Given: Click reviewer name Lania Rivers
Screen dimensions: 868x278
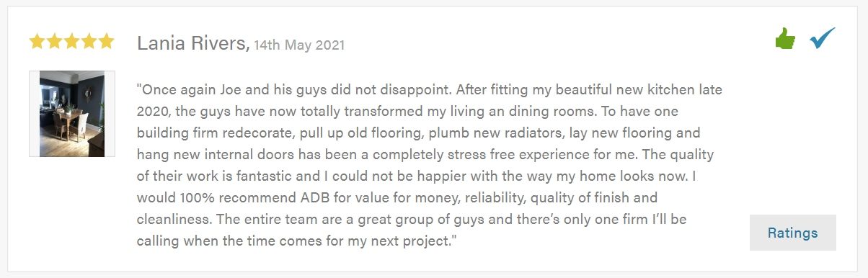Looking at the screenshot, I should 193,44.
